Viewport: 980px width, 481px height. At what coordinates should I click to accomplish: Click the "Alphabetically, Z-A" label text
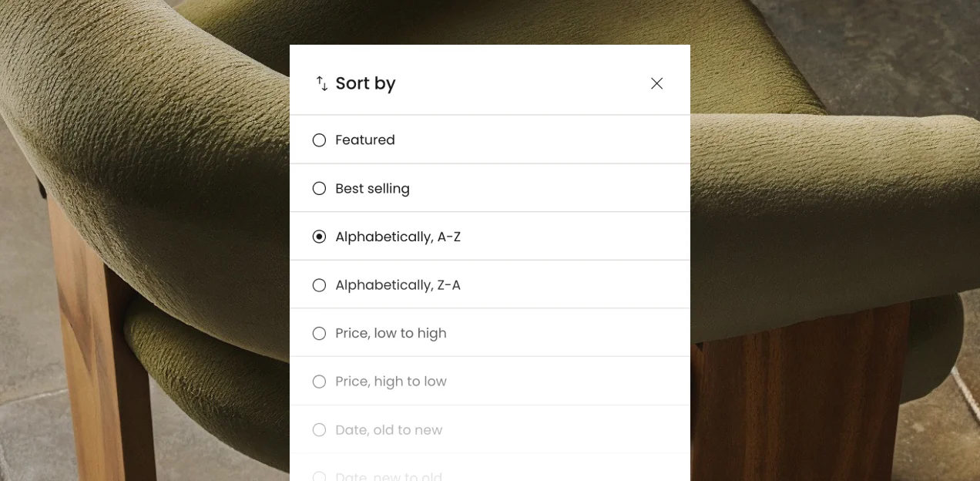(398, 285)
